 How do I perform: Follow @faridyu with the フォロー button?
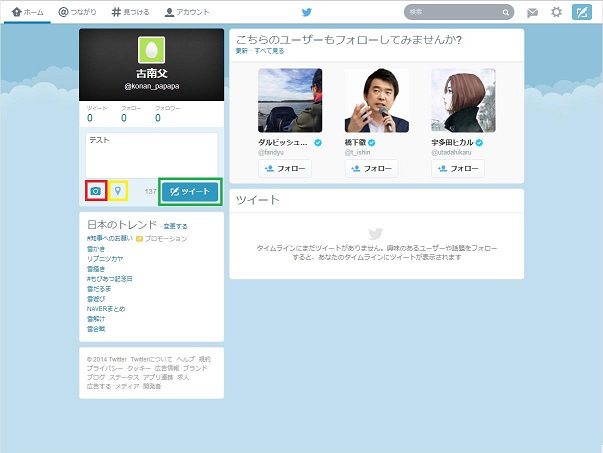pos(285,168)
